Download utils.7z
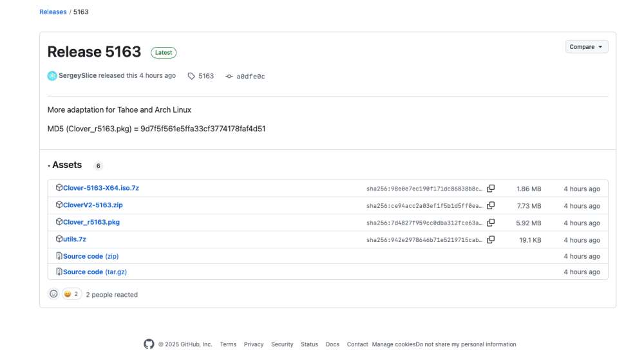The width and height of the screenshot is (644, 363). coord(75,239)
